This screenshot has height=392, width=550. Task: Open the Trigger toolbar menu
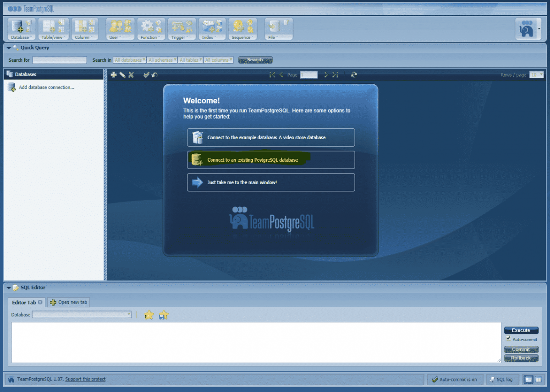coord(182,29)
